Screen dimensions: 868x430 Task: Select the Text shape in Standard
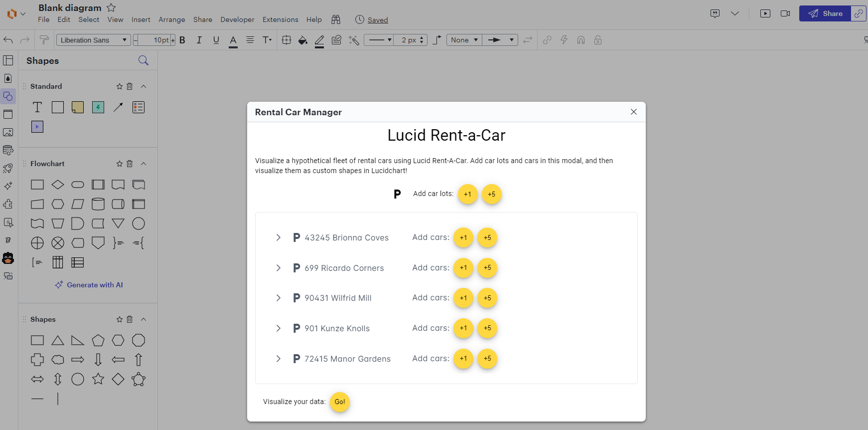tap(37, 107)
